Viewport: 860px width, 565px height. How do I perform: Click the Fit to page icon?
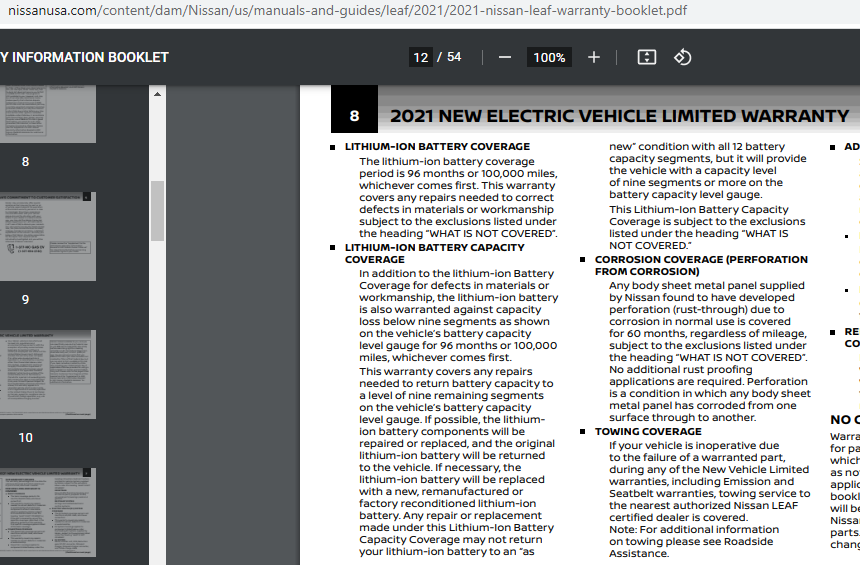647,57
